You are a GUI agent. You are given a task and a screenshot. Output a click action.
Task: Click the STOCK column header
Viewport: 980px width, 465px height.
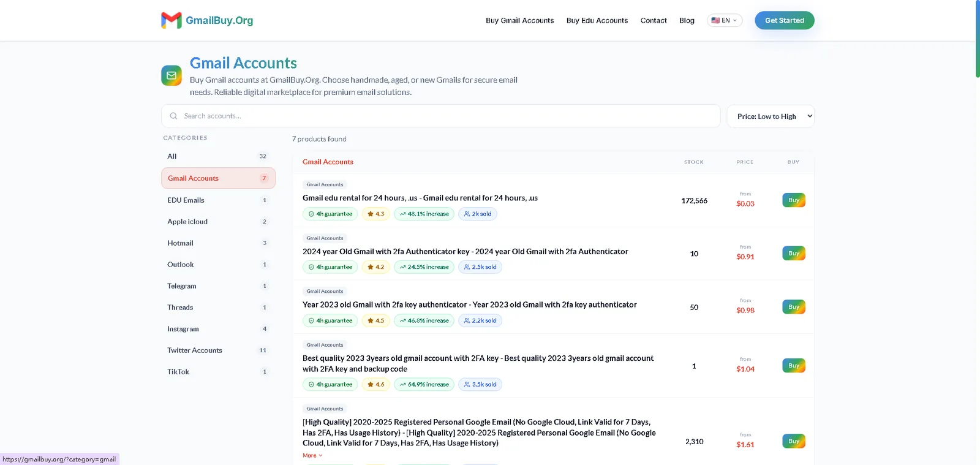tap(694, 162)
